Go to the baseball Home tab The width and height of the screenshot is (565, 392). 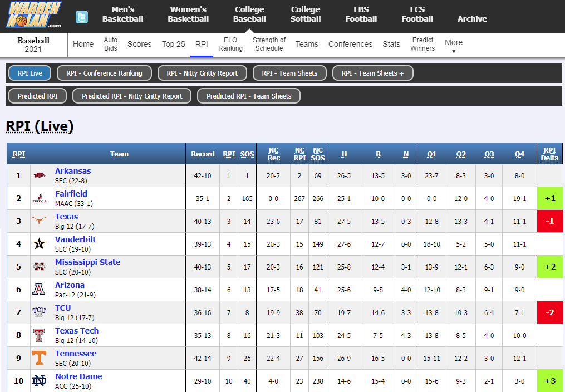coord(83,44)
